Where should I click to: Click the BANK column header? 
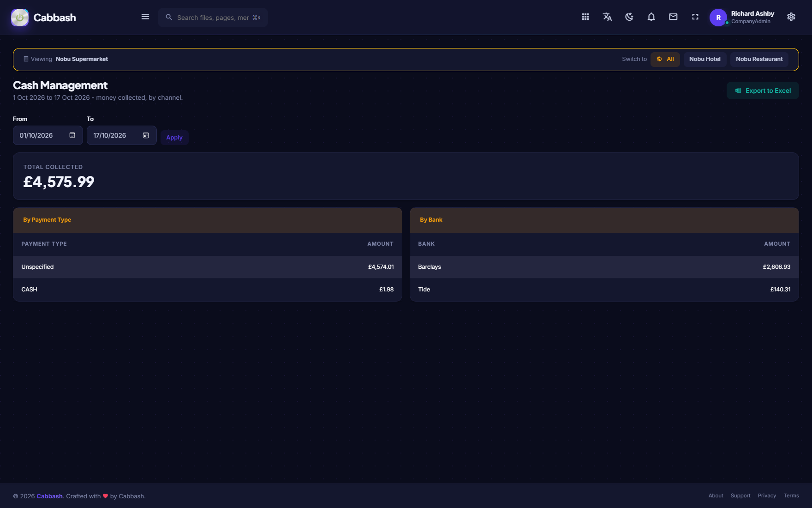[x=426, y=244]
